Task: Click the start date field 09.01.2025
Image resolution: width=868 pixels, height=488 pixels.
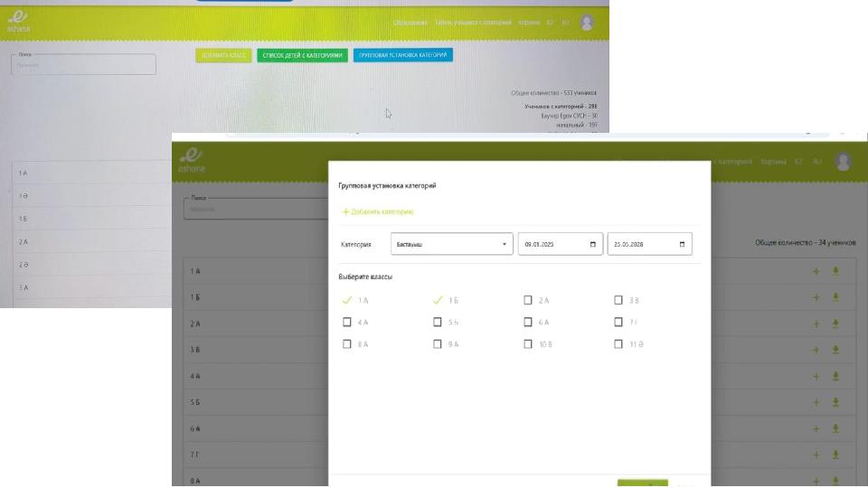Action: (x=561, y=244)
